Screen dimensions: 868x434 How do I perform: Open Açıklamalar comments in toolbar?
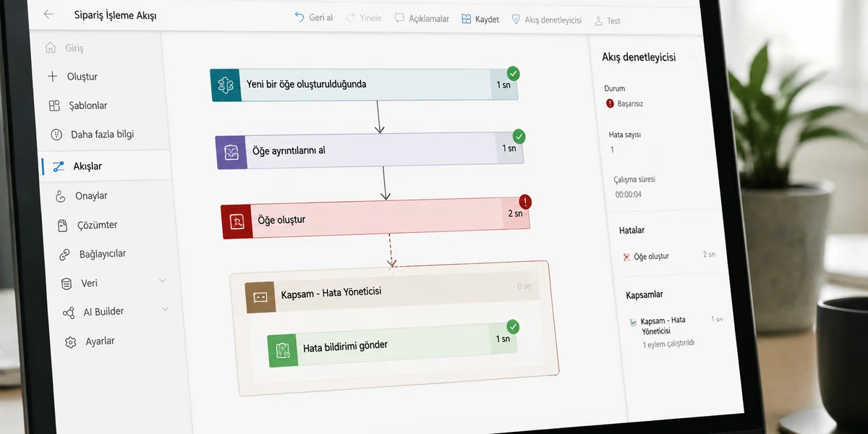click(422, 18)
